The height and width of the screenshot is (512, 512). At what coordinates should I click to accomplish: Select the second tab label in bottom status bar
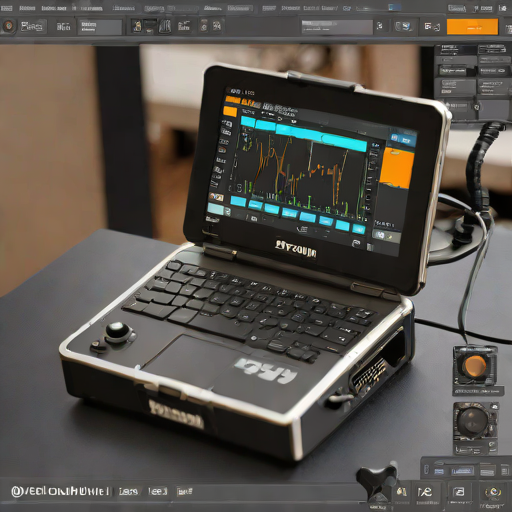[157, 492]
